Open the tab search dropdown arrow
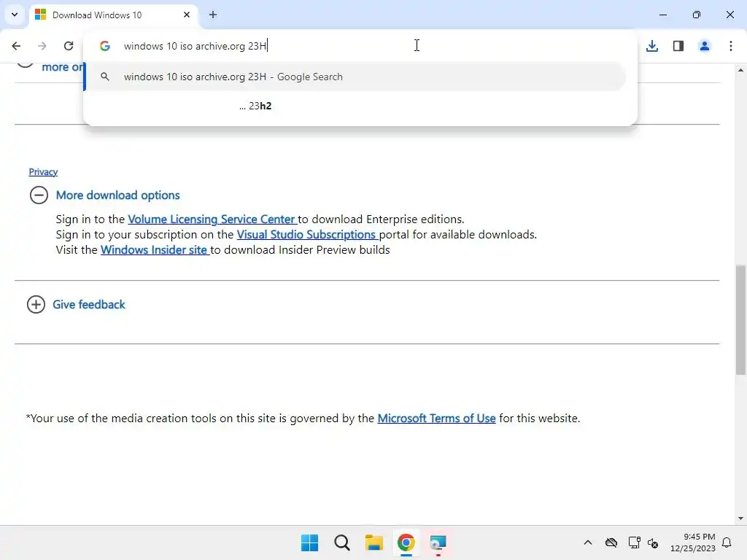 click(15, 15)
